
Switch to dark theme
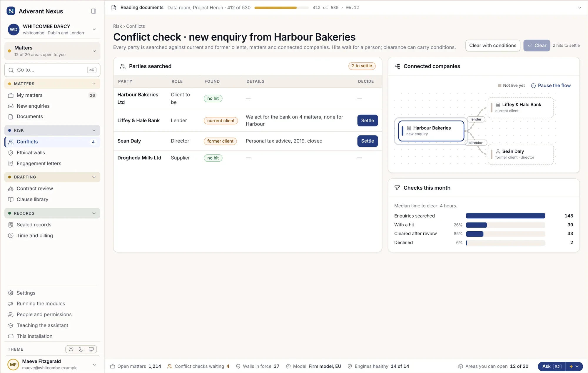[x=81, y=349]
